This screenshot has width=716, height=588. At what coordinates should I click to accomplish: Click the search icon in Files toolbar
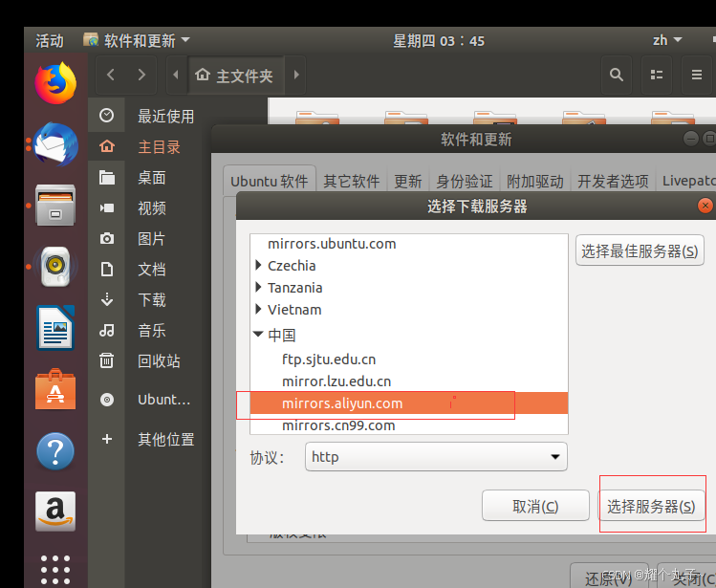(617, 75)
